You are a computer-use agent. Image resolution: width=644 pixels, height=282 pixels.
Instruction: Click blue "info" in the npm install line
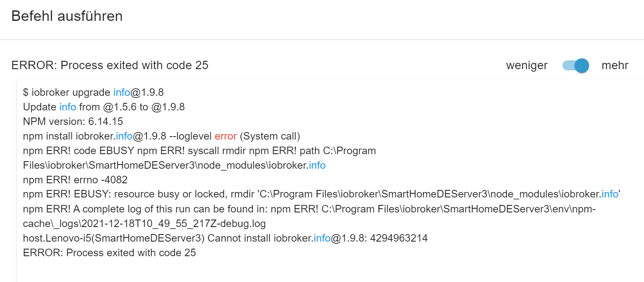(x=124, y=136)
